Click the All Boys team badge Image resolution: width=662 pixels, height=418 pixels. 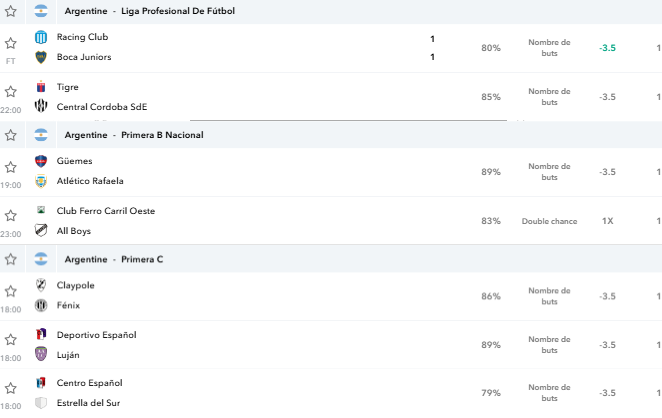pos(41,230)
